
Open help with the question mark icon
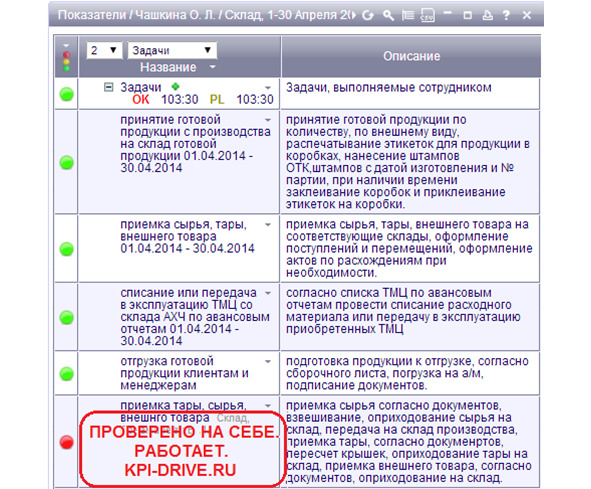(507, 15)
